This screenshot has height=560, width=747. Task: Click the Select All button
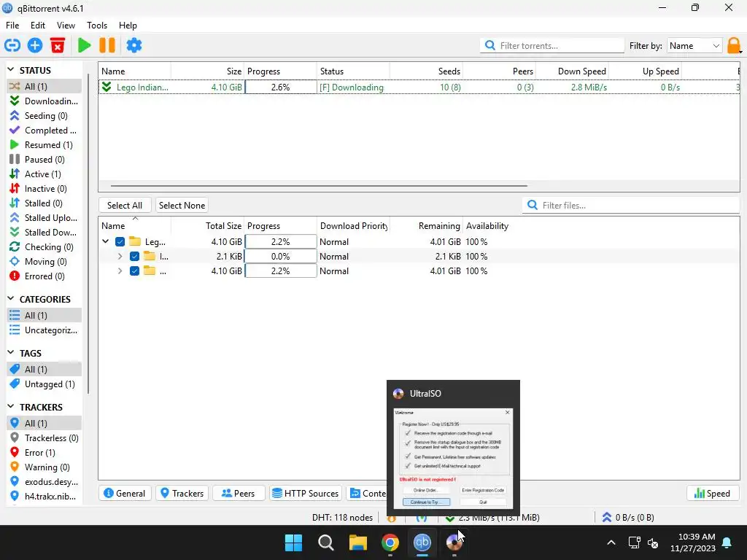point(125,205)
